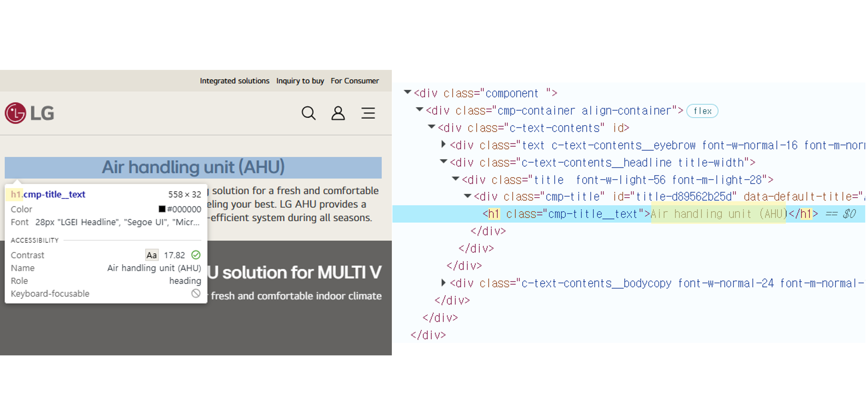Collapse the c-text-contents__headline div

click(444, 162)
